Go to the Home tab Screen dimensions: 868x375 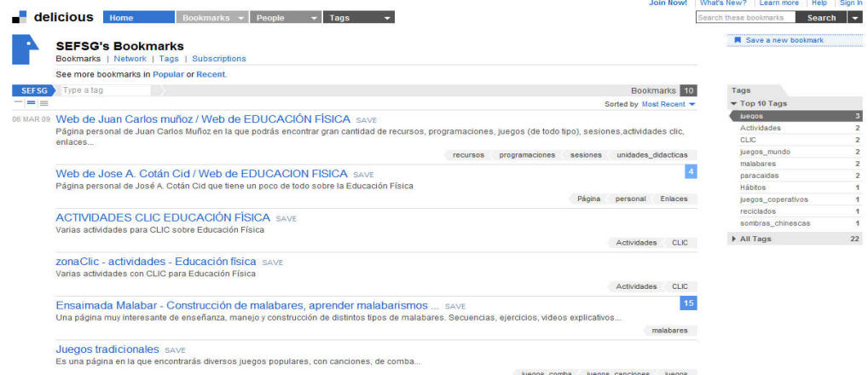point(138,18)
